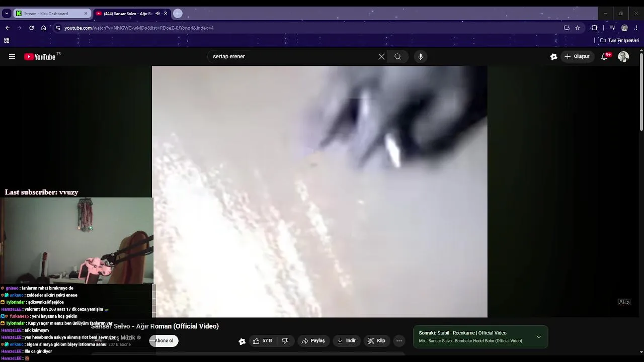Open the Tüm Yer İşaretleri bookmarks folder

pyautogui.click(x=619, y=40)
